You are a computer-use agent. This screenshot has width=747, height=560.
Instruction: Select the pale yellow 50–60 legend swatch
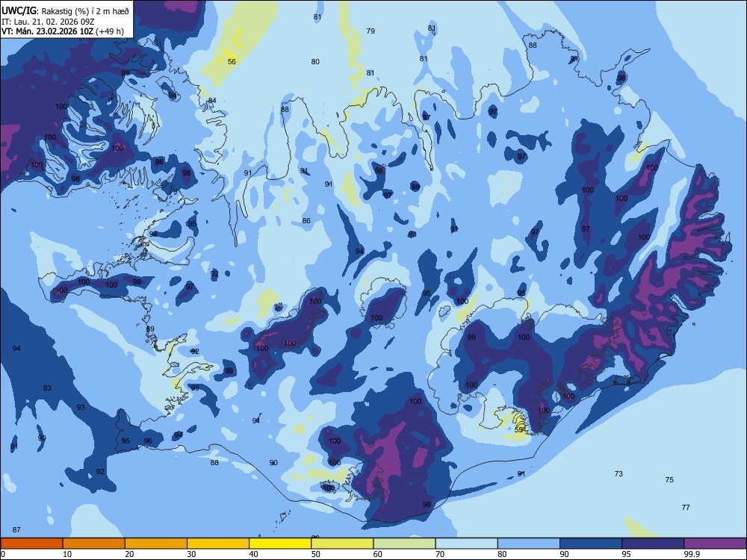[342, 544]
